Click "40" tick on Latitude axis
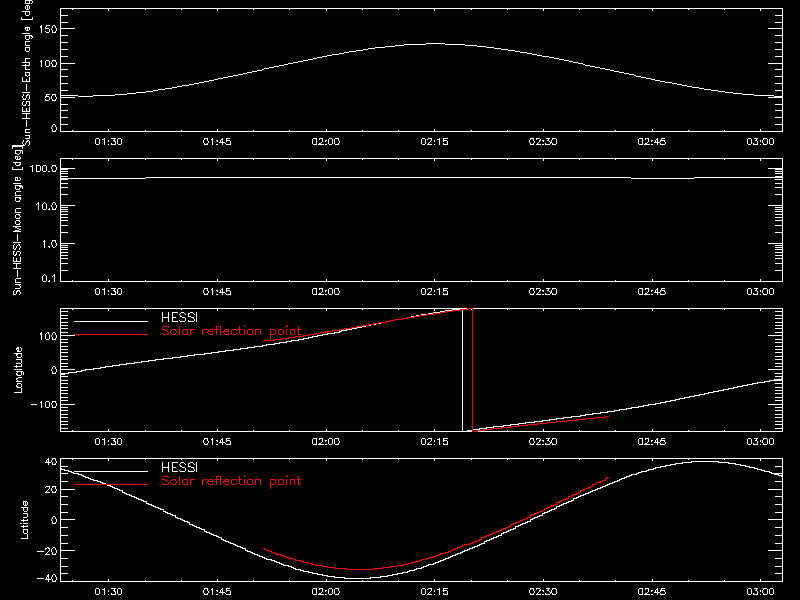The height and width of the screenshot is (600, 800). tap(51, 462)
